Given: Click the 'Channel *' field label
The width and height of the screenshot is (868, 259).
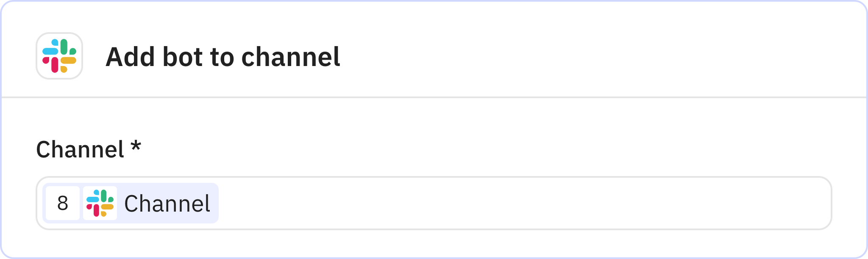Looking at the screenshot, I should 80,149.
